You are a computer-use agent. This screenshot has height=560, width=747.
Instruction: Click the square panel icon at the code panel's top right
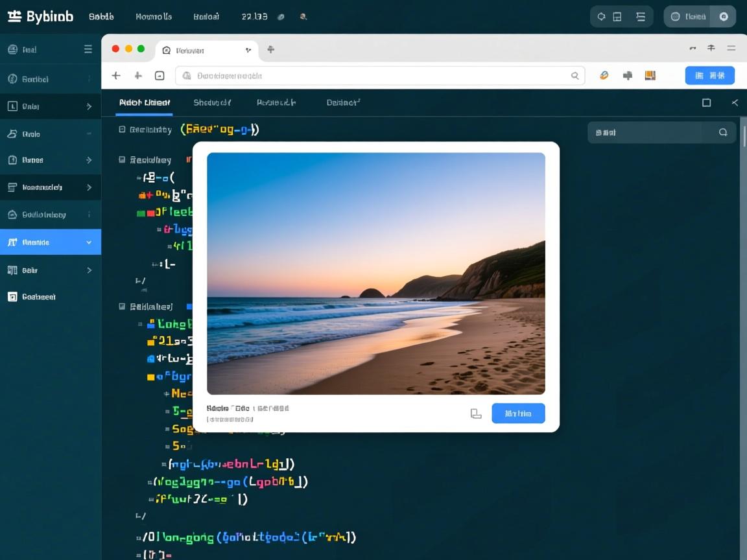pyautogui.click(x=707, y=102)
